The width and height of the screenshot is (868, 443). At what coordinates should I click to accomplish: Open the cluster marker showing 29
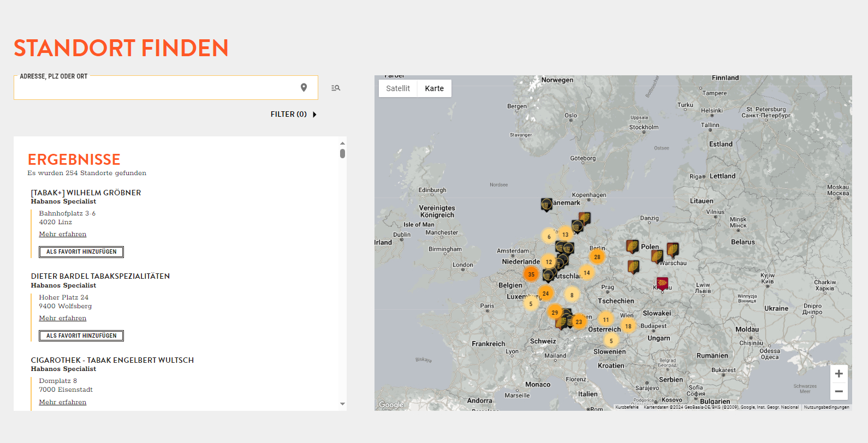pos(555,313)
